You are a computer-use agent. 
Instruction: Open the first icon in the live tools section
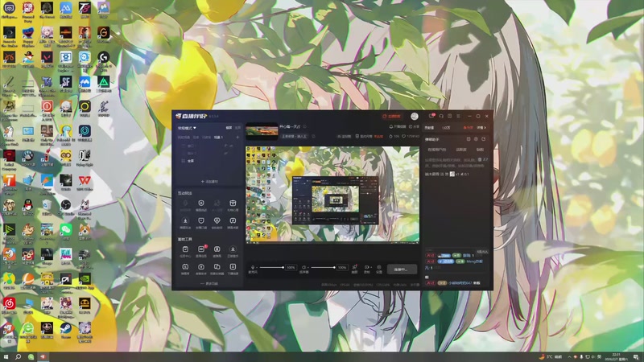tap(185, 251)
